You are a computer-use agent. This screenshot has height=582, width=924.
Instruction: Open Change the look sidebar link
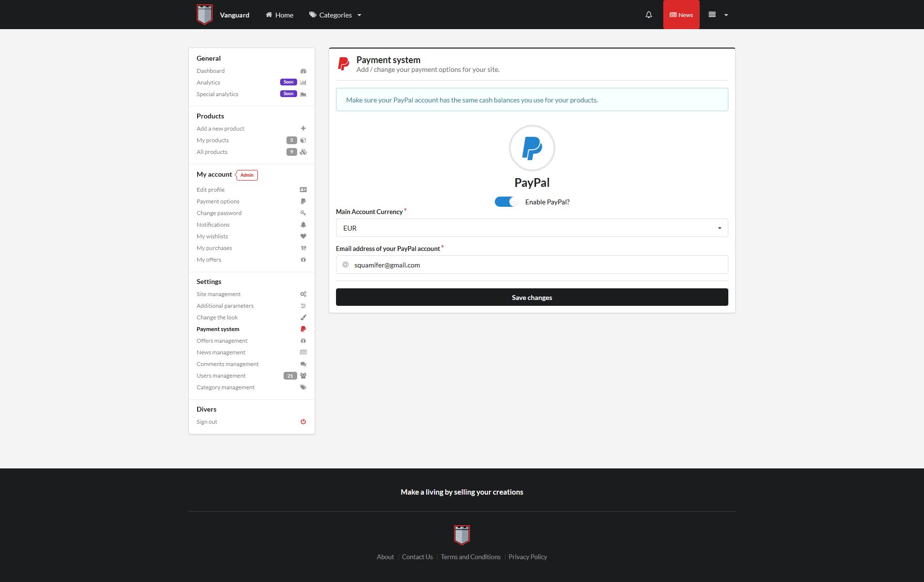(x=217, y=317)
